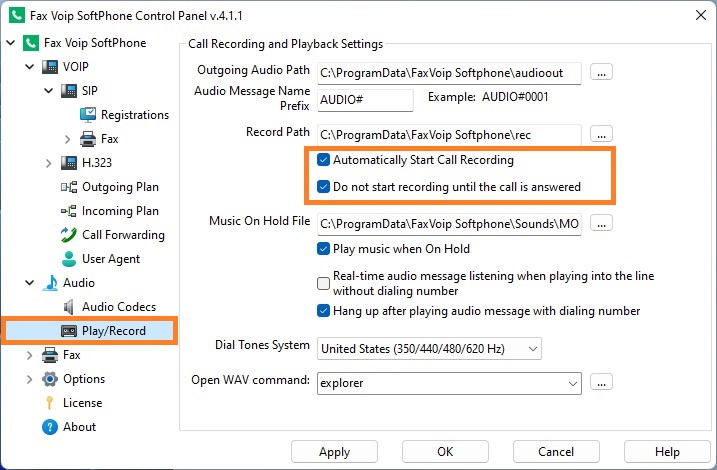This screenshot has height=470, width=717.
Task: Click the Incoming Plan icon
Action: pyautogui.click(x=69, y=211)
